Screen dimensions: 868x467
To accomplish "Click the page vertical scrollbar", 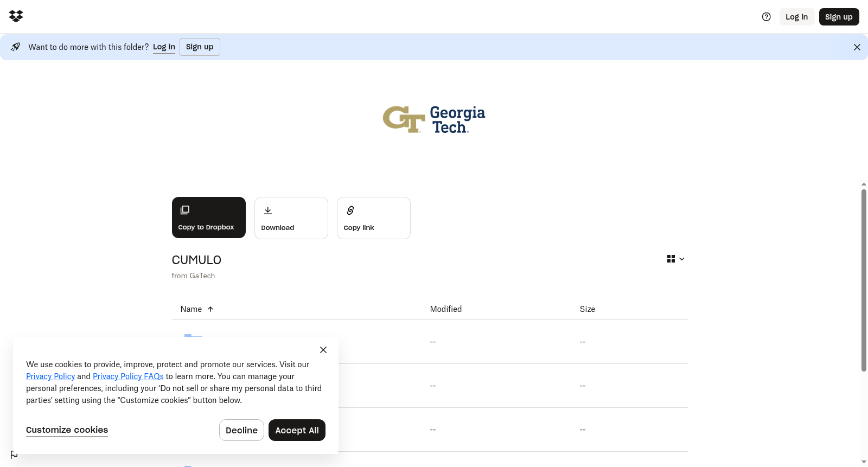I will click(x=864, y=280).
